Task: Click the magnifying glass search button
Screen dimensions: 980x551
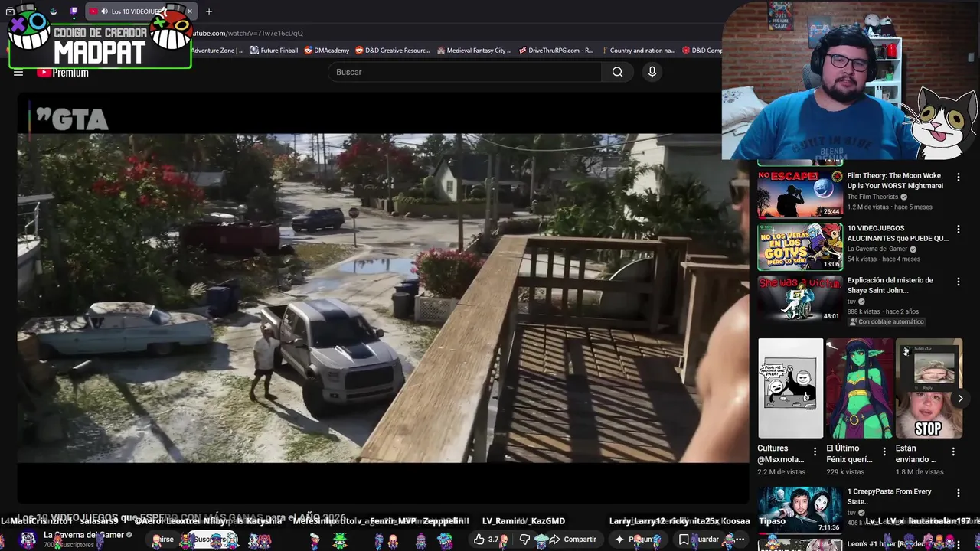Action: coord(618,72)
